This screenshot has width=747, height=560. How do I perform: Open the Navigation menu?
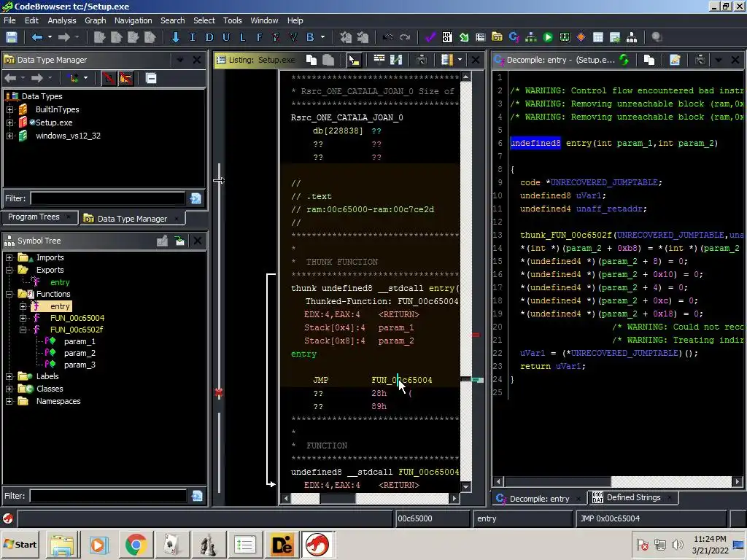(133, 20)
